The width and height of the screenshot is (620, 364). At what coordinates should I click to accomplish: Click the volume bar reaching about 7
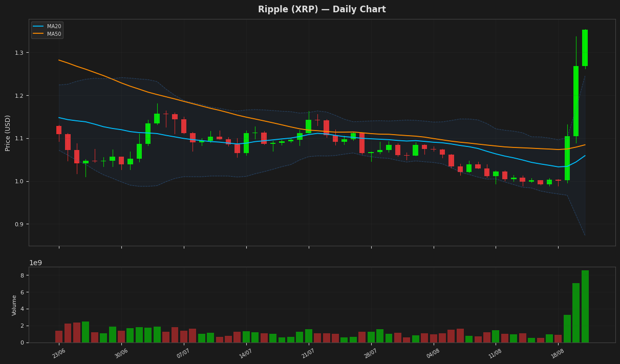point(576,313)
